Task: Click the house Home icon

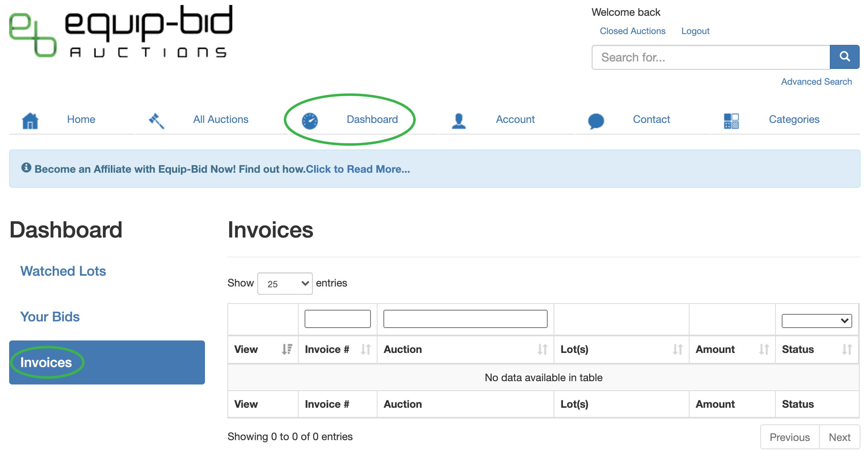Action: pos(30,121)
